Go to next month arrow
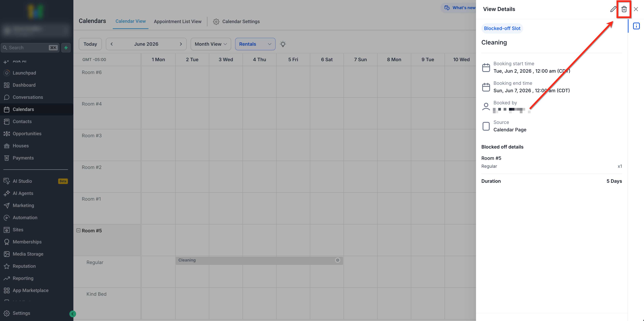This screenshot has height=321, width=644. (x=181, y=44)
